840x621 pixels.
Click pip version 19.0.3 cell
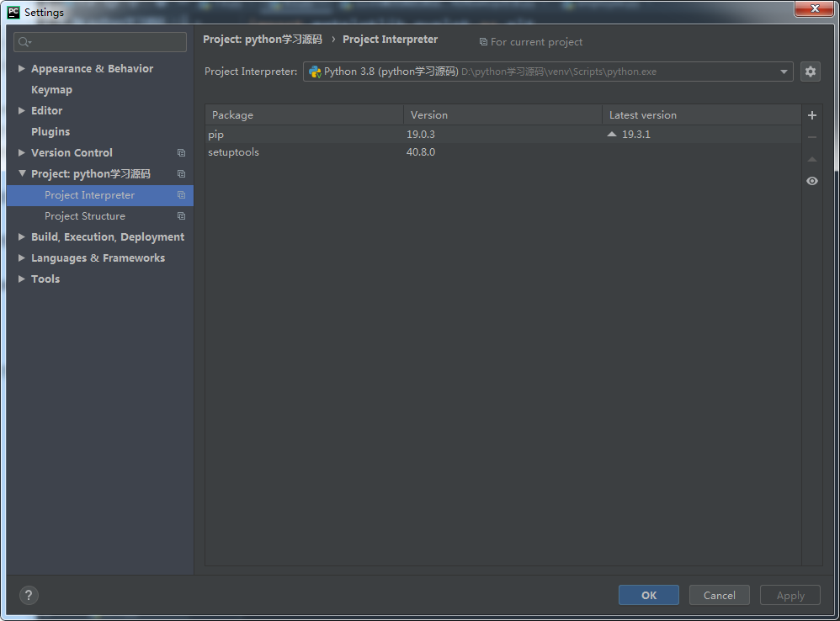(421, 135)
